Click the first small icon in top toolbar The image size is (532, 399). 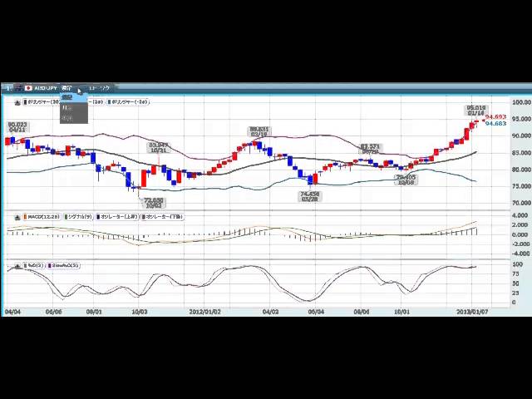[x=9, y=88]
